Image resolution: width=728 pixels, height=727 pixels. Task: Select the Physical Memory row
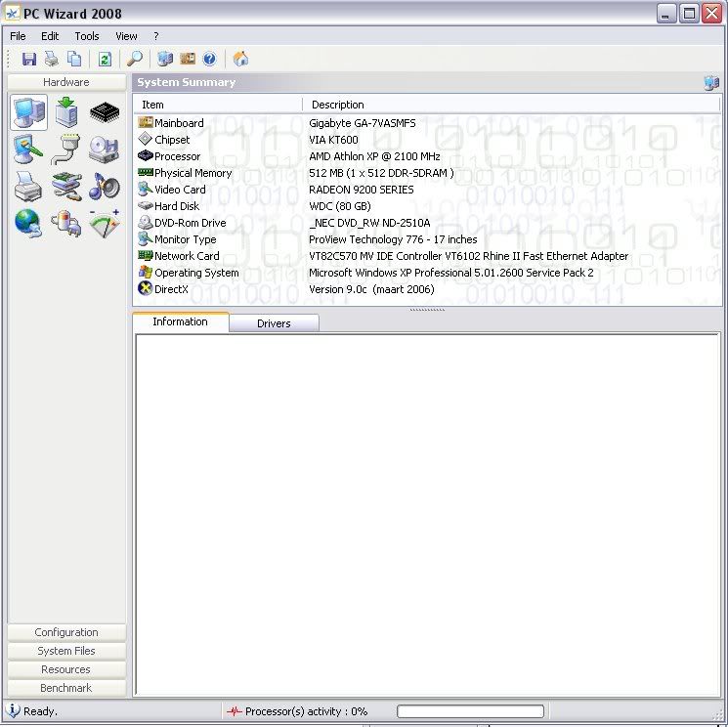coord(427,173)
